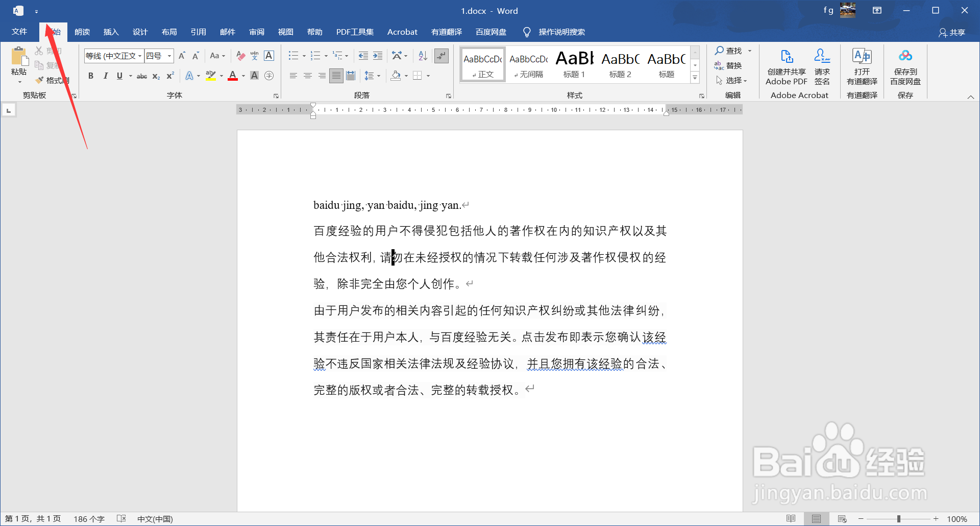Clear all formatting eraser icon

pos(240,56)
